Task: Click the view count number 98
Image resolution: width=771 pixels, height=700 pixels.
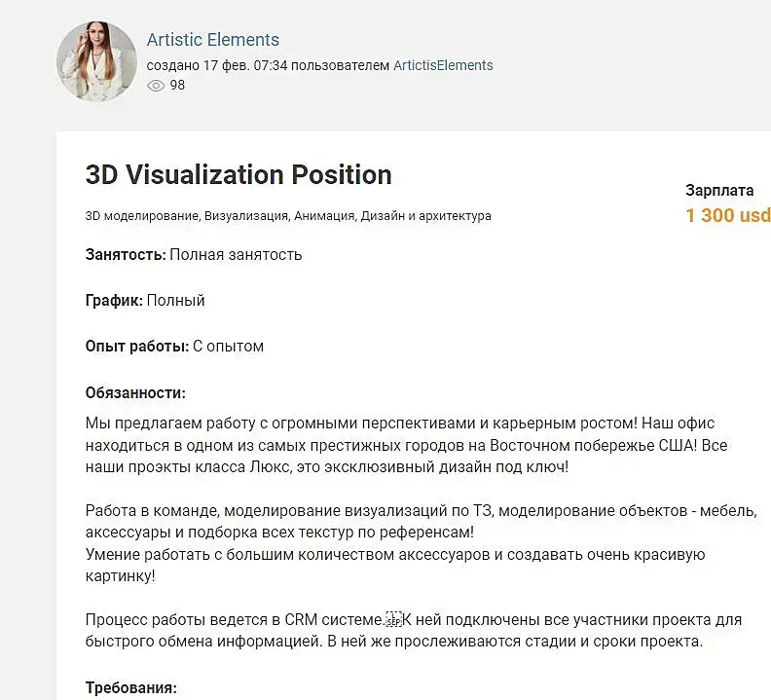Action: pyautogui.click(x=177, y=86)
